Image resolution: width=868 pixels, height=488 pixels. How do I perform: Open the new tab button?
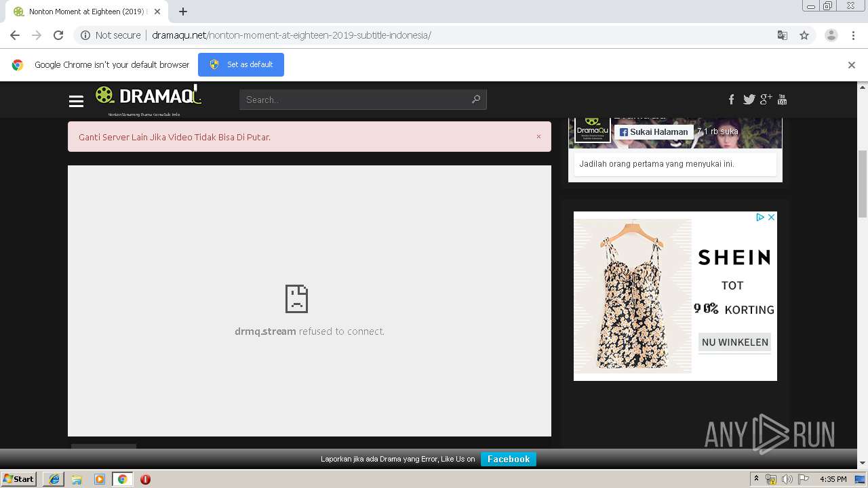(x=183, y=12)
